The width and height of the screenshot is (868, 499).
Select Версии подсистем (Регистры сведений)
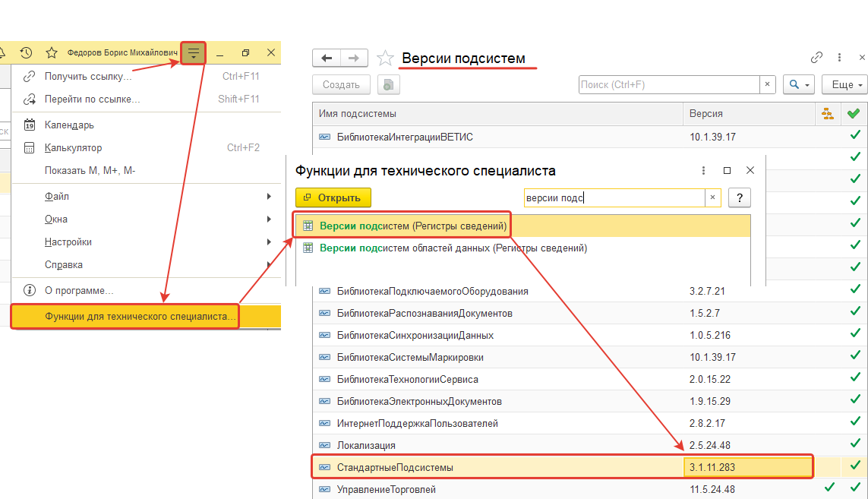[522, 226]
